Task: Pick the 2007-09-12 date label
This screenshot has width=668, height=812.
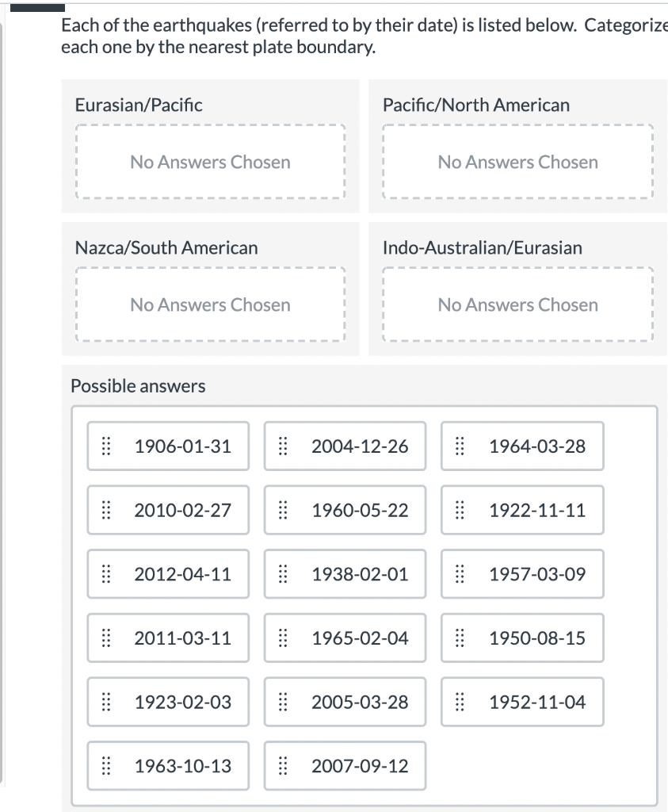Action: (x=360, y=766)
